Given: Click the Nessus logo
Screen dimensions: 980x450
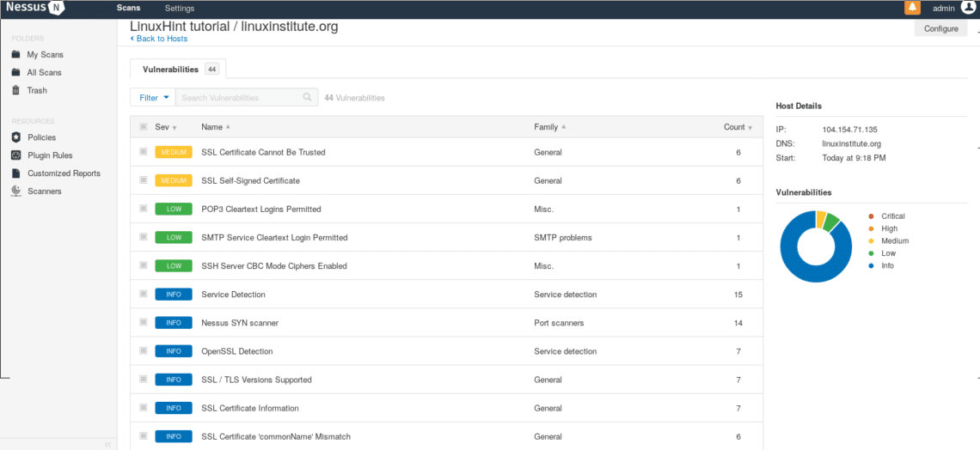Looking at the screenshot, I should (34, 8).
